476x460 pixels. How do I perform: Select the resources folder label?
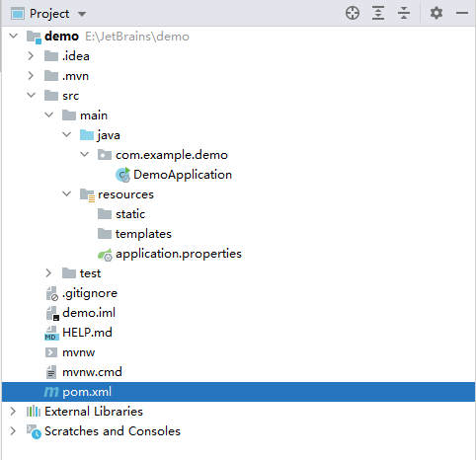click(x=125, y=194)
